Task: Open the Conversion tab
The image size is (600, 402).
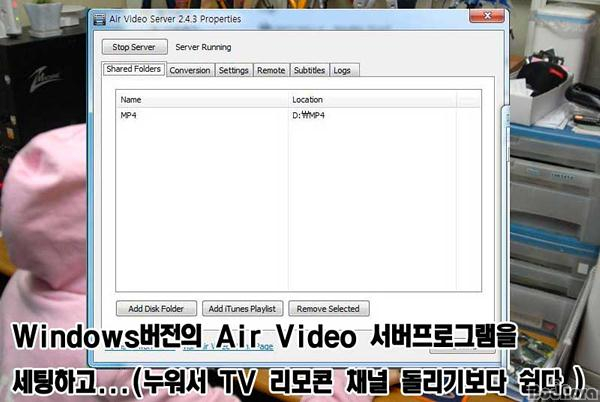Action: (190, 71)
